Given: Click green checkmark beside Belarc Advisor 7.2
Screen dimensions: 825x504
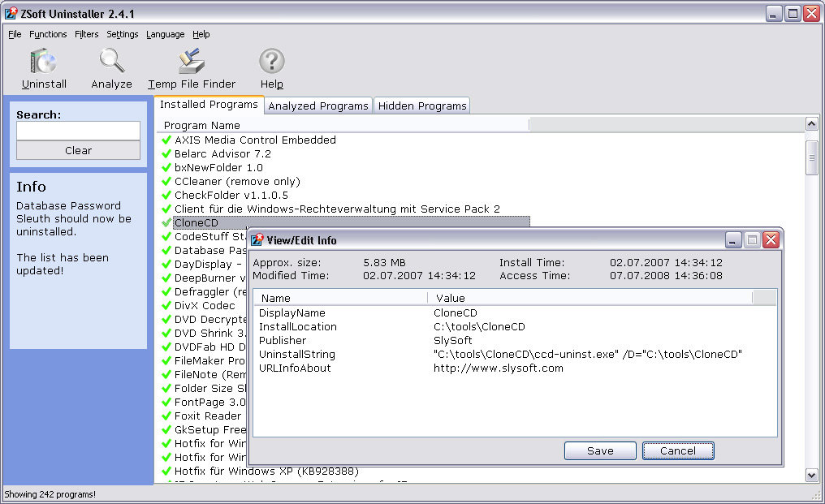Looking at the screenshot, I should (166, 153).
